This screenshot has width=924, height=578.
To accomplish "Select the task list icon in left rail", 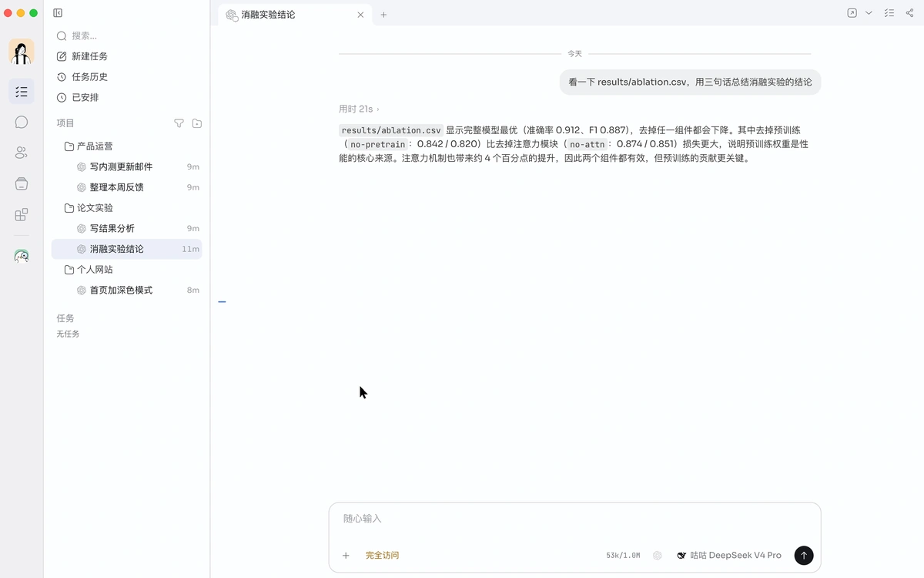I will click(x=22, y=92).
